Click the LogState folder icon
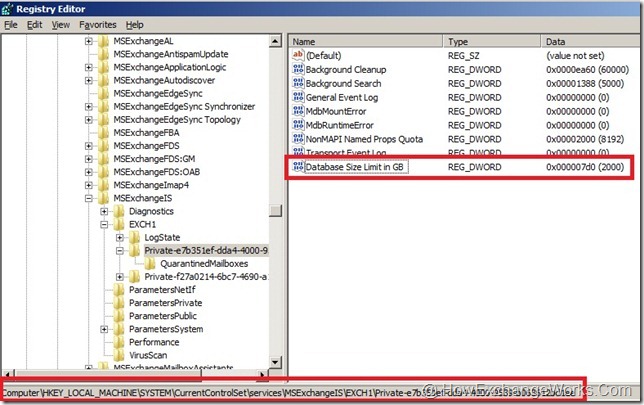Screen dimensions: 644x405 [x=134, y=237]
